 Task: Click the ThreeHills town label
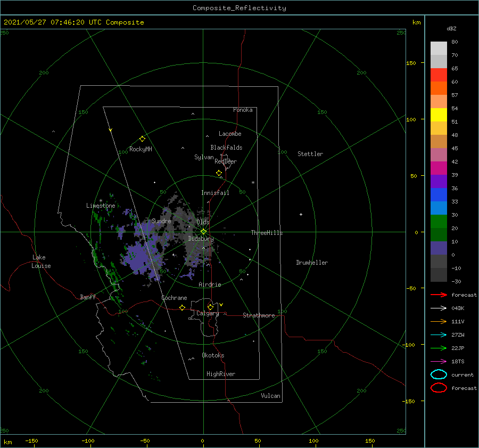(267, 233)
